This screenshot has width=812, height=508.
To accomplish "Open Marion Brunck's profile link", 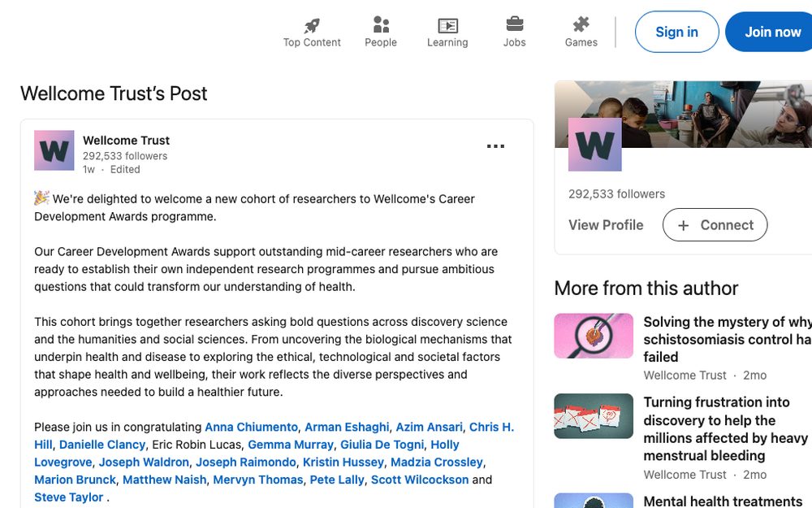I will [75, 480].
